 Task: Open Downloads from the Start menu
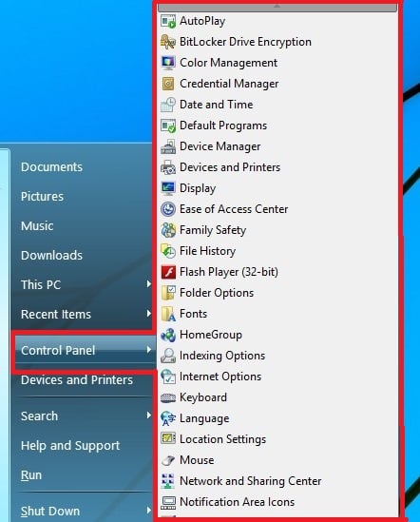[x=51, y=256]
